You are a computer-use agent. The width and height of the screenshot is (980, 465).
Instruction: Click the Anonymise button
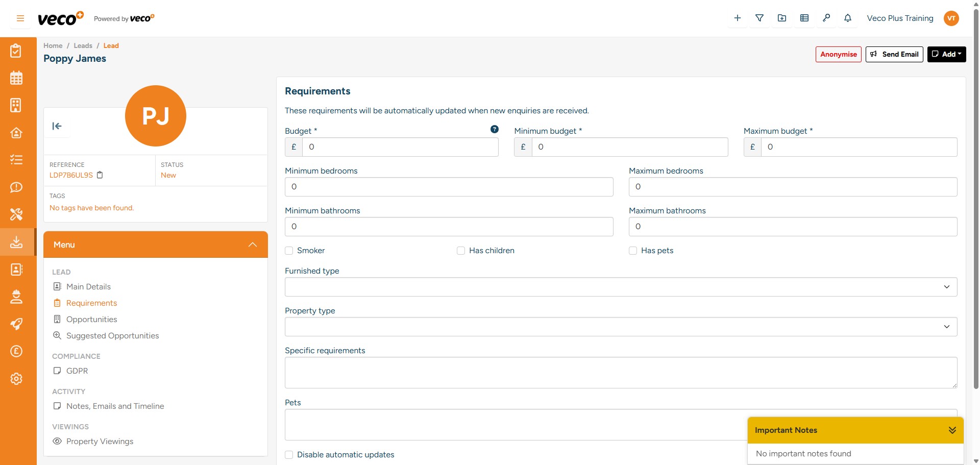(x=838, y=54)
